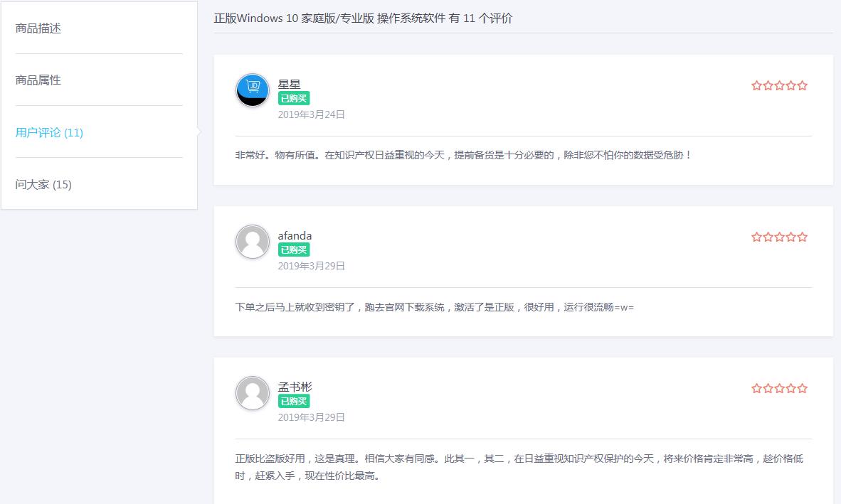Click 孟书彬's gray profile avatar
841x504 pixels.
pos(253,393)
